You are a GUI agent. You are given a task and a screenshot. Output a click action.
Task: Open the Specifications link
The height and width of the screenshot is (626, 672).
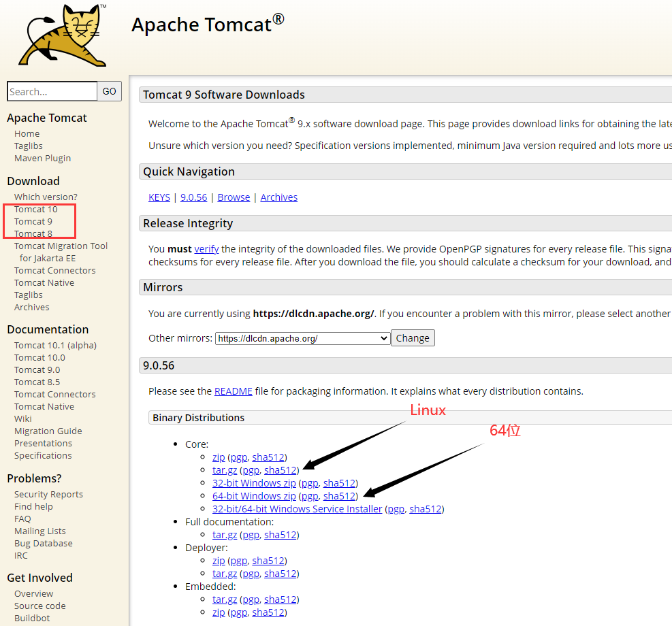43,456
